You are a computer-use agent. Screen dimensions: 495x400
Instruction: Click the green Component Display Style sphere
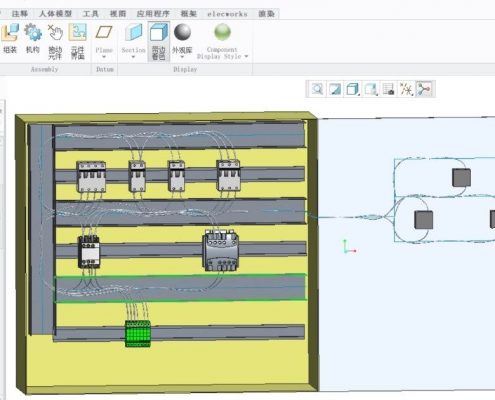[222, 32]
